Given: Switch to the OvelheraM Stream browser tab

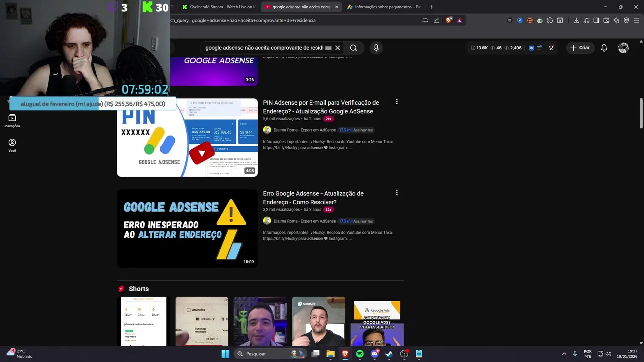Looking at the screenshot, I should click(218, 7).
